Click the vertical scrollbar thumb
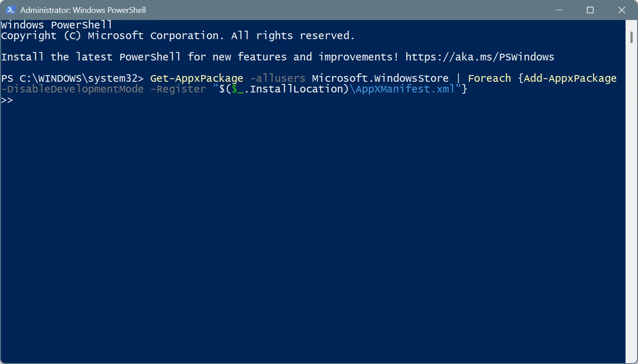This screenshot has height=364, width=638. 632,37
